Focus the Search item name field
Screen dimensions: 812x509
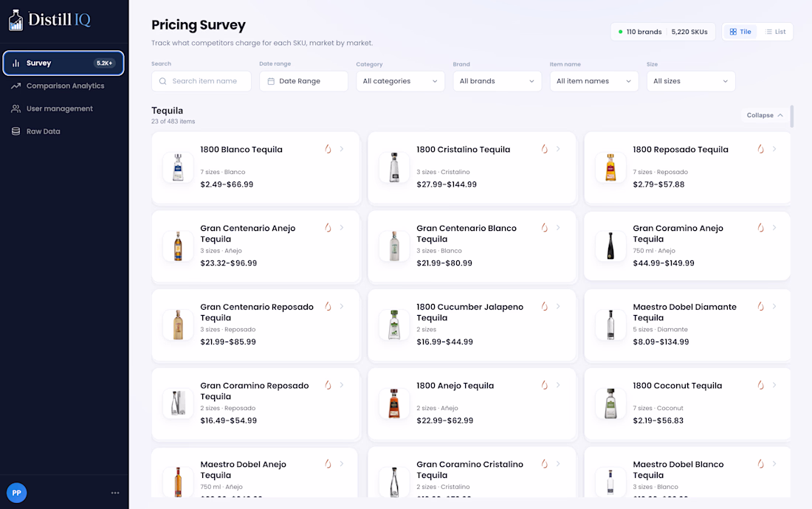pyautogui.click(x=202, y=81)
